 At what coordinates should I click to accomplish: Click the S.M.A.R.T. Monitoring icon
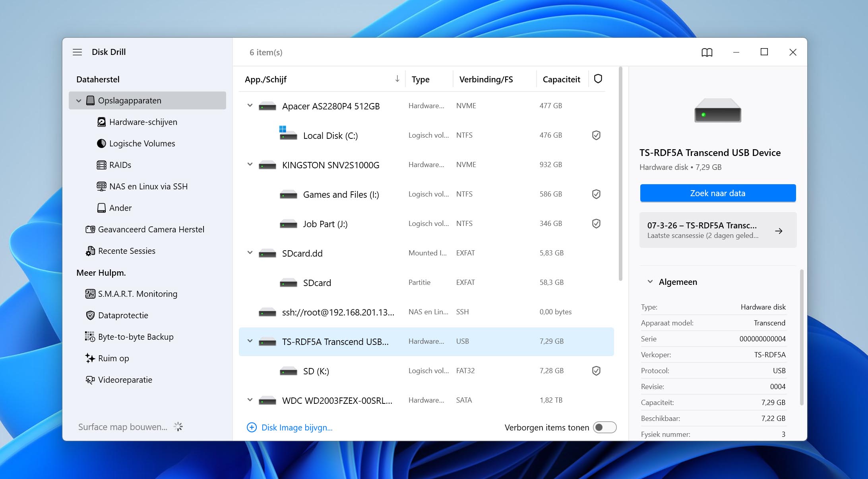coord(90,294)
